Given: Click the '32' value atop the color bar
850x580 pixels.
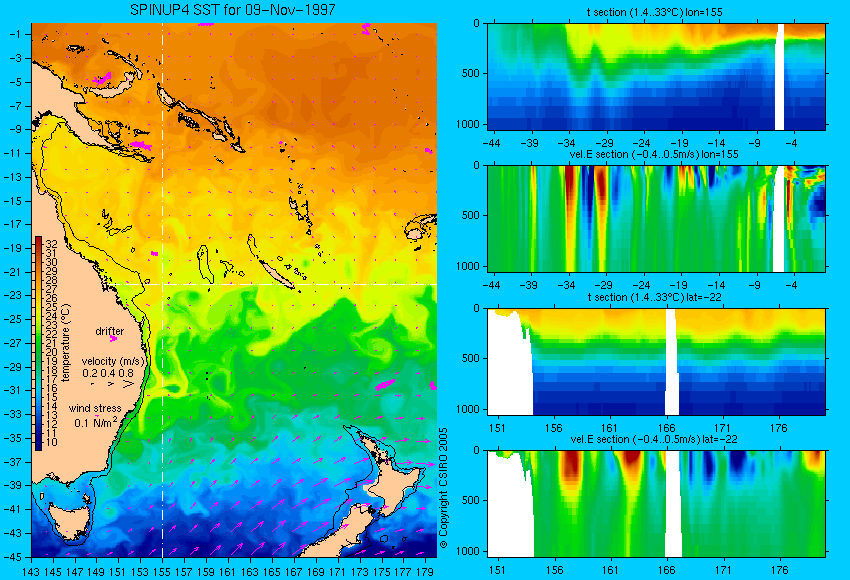Looking at the screenshot, I should tap(51, 244).
